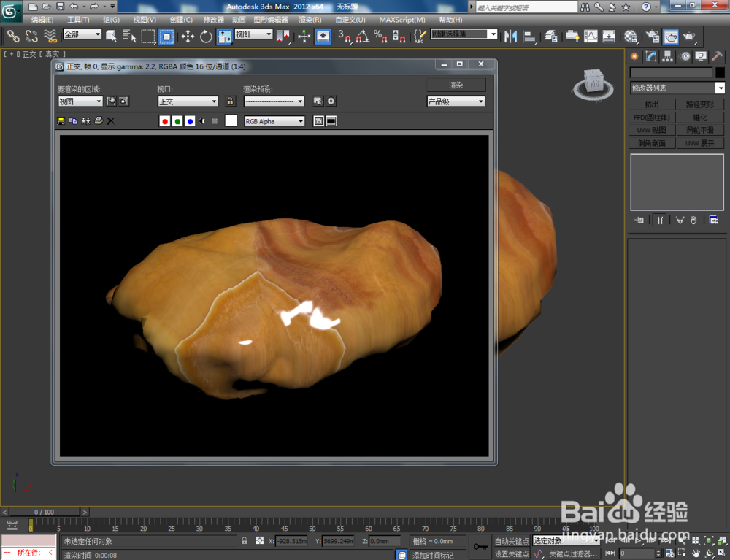Choose rectangular selection region icon
This screenshot has width=730, height=560.
(x=147, y=37)
